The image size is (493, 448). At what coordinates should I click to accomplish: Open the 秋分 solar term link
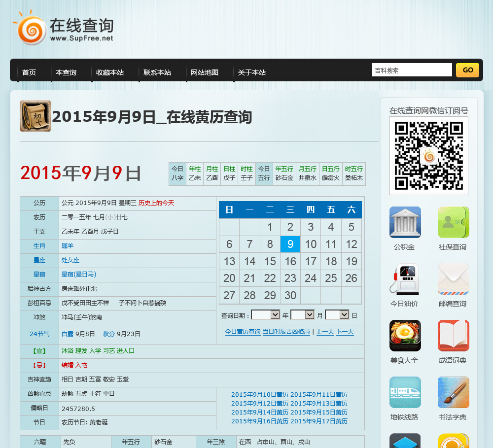[108, 334]
